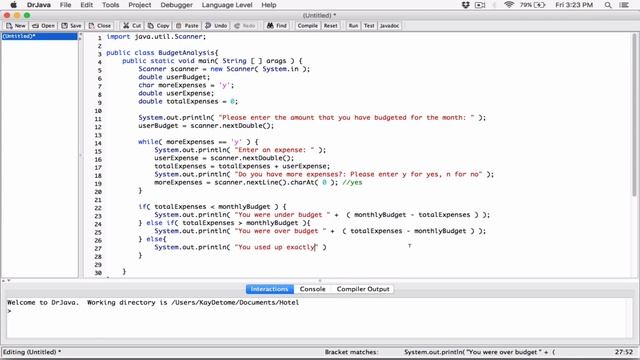Close the document via the Close toolbar button
This screenshot has width=640, height=360.
pyautogui.click(x=100, y=26)
